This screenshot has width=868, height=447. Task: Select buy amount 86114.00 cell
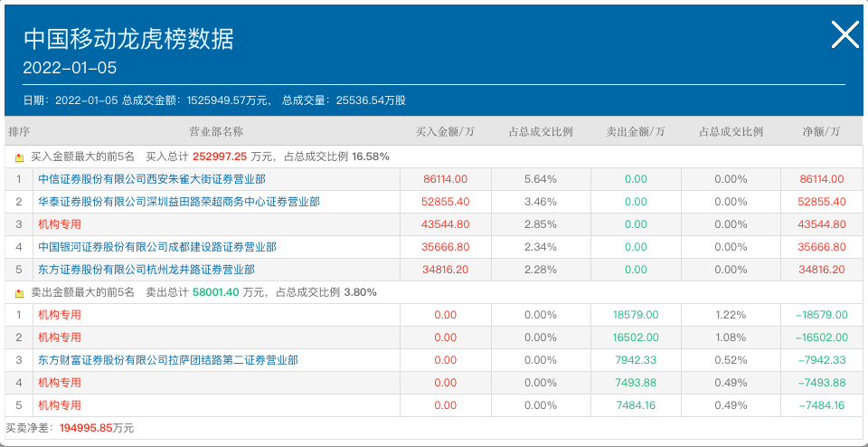tap(445, 179)
